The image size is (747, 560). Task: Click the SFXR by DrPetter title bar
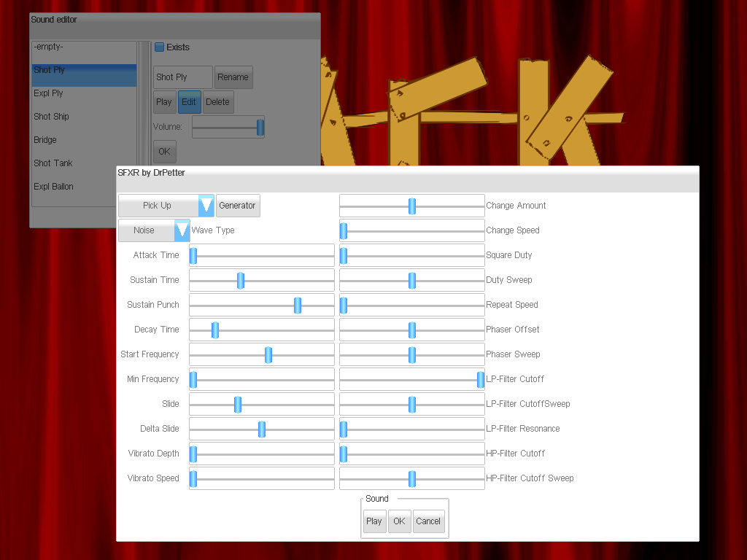(x=408, y=179)
